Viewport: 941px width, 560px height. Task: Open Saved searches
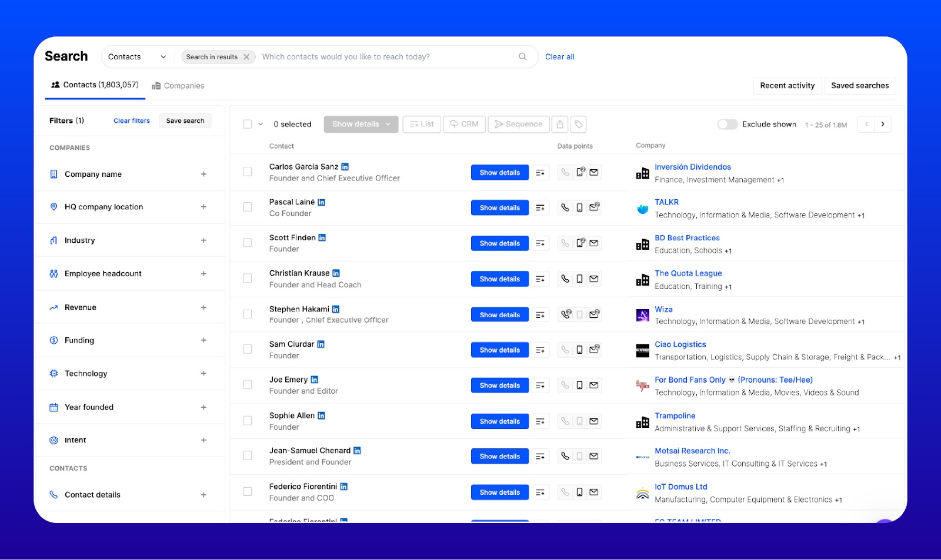click(860, 86)
